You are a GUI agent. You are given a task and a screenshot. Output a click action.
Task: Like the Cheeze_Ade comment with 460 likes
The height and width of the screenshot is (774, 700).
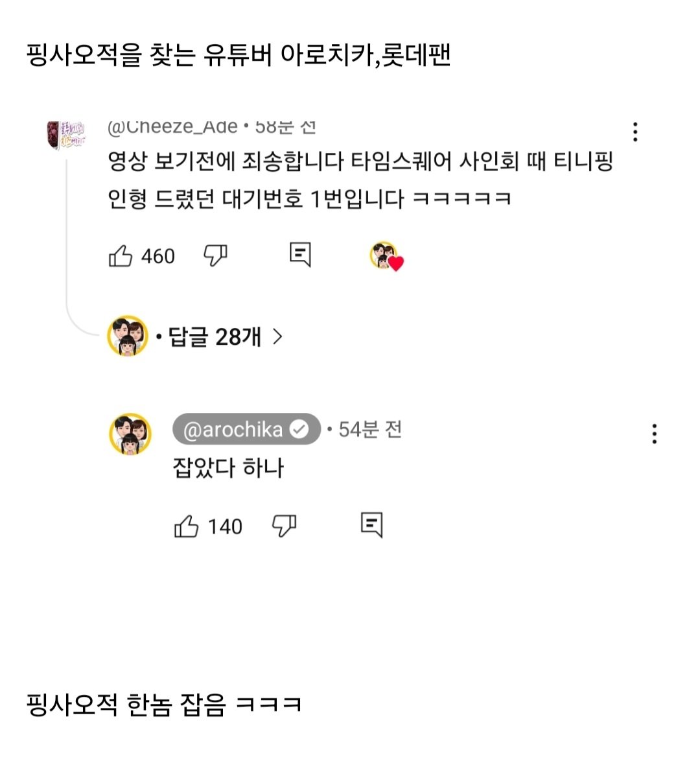tap(121, 256)
